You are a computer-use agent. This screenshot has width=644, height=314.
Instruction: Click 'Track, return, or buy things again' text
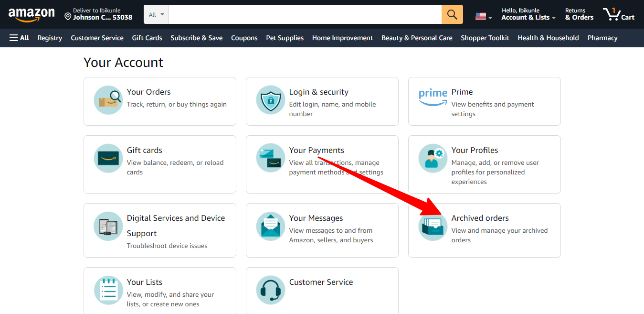[177, 104]
